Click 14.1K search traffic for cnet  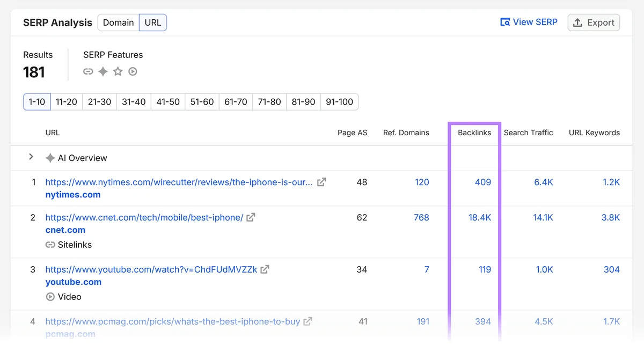click(x=543, y=217)
